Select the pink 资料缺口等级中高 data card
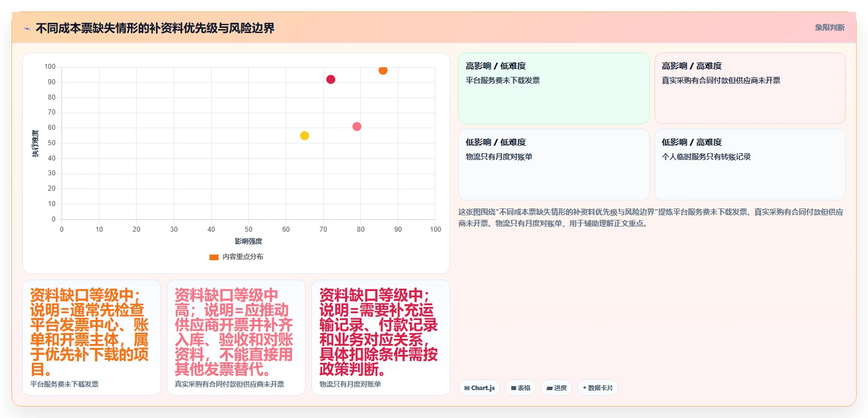Viewport: 868px width, 418px height. [236, 338]
